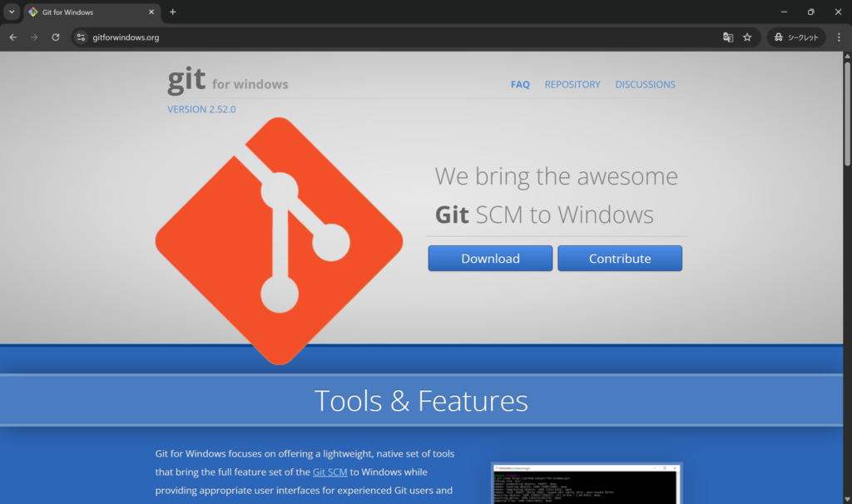Click the translate page icon

[728, 37]
